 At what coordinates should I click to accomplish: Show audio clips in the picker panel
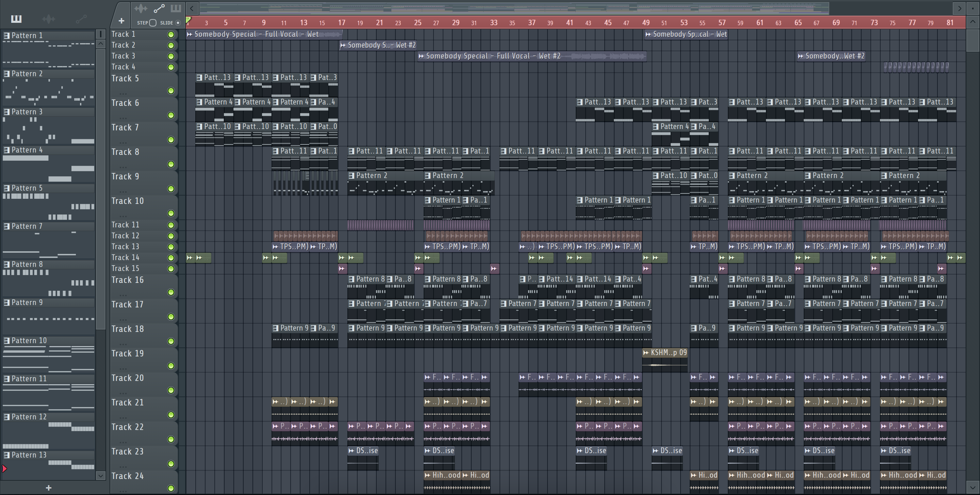click(x=49, y=19)
